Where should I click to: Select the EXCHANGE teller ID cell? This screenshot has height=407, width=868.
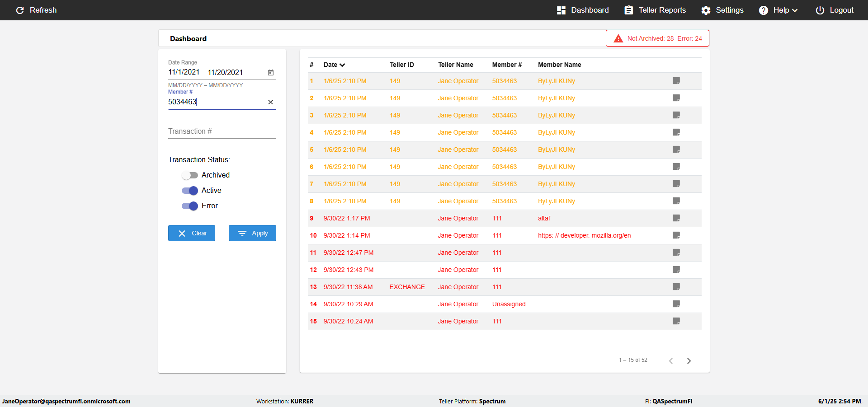407,287
